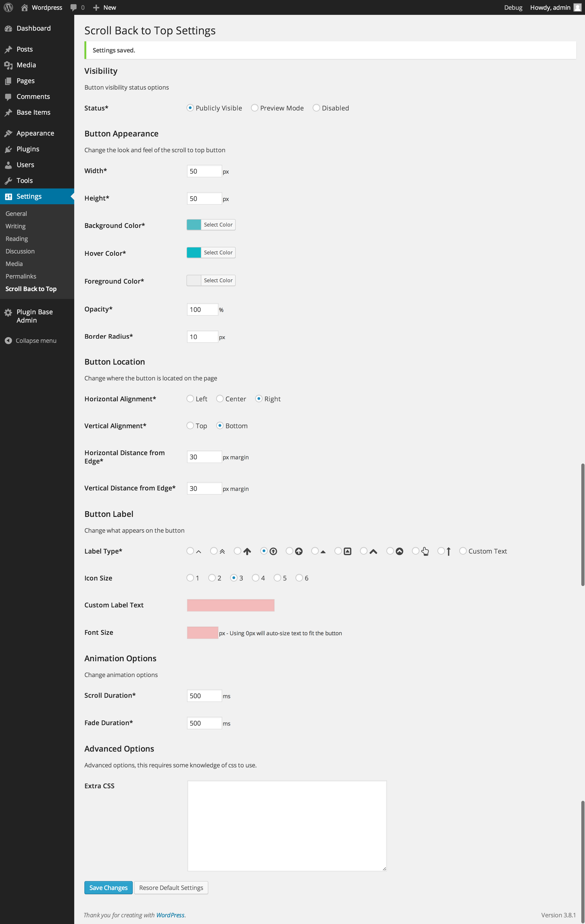This screenshot has height=924, width=585.
Task: Pick the thin long arrow label icon
Action: pos(441,551)
